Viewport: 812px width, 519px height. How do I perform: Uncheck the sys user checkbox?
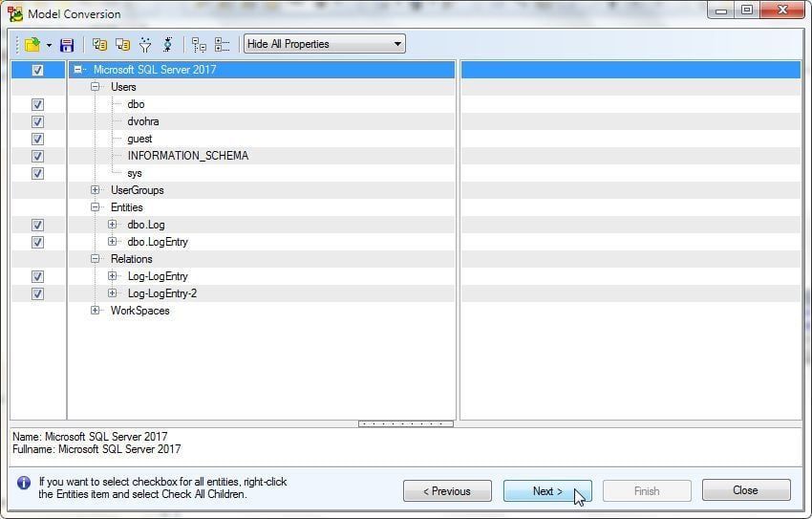(37, 174)
